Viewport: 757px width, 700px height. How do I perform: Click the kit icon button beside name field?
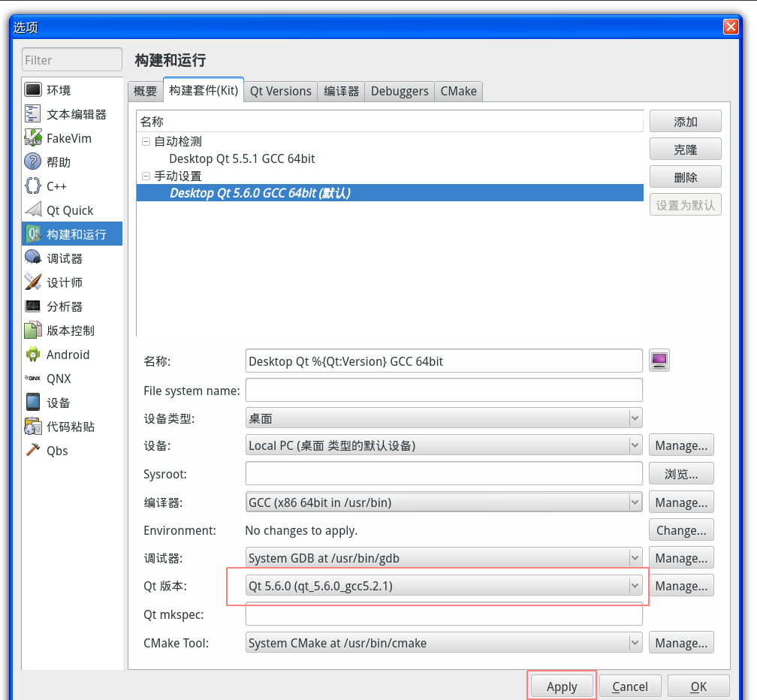[x=659, y=360]
